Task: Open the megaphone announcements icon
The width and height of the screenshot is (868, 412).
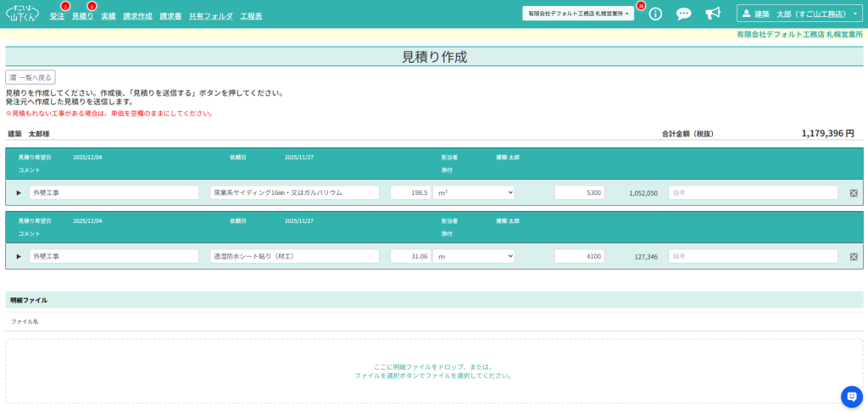Action: pyautogui.click(x=713, y=14)
